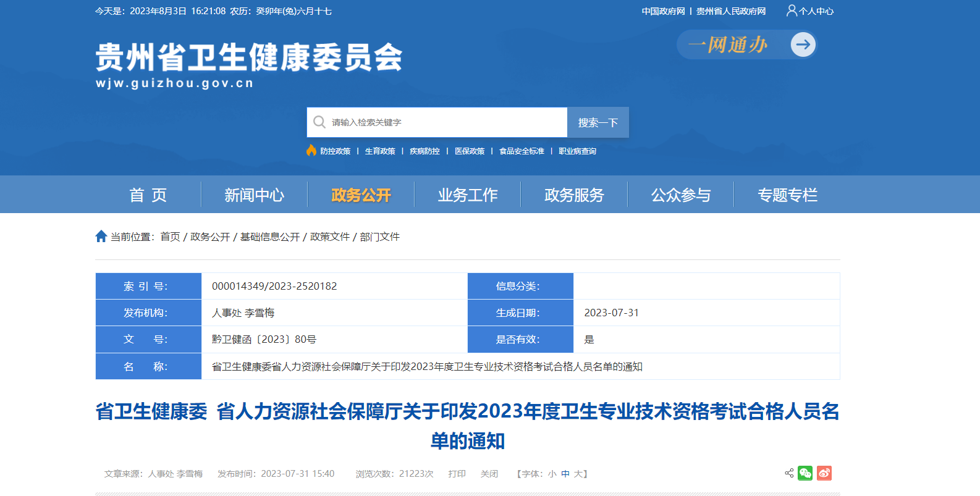
Task: Click the 打印 print link
Action: point(457,474)
